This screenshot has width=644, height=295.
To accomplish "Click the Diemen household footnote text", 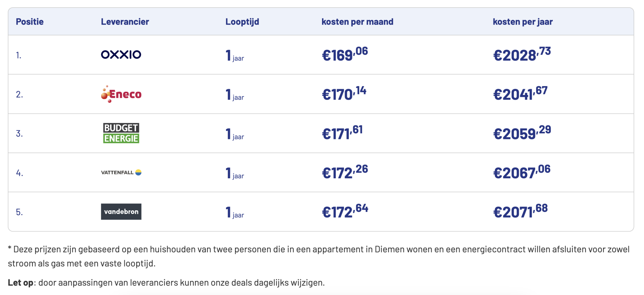I will pos(319,256).
